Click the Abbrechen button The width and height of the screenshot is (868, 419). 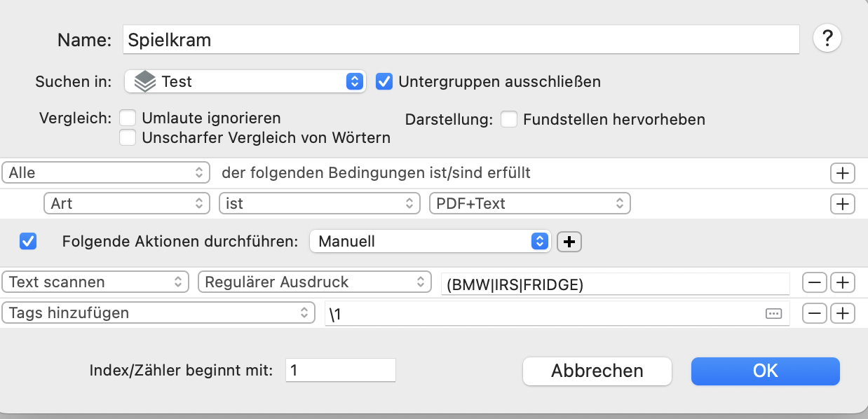click(597, 371)
